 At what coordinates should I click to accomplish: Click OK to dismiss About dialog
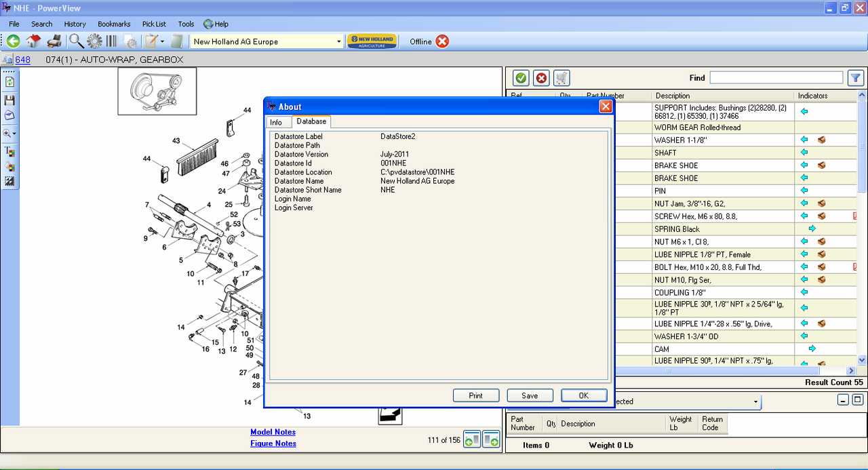[x=584, y=395]
